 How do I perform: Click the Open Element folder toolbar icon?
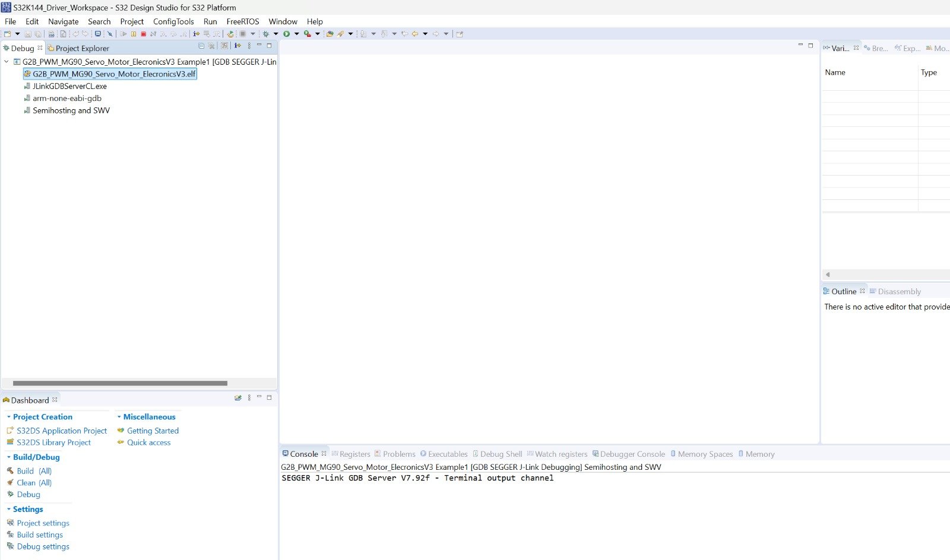[330, 34]
